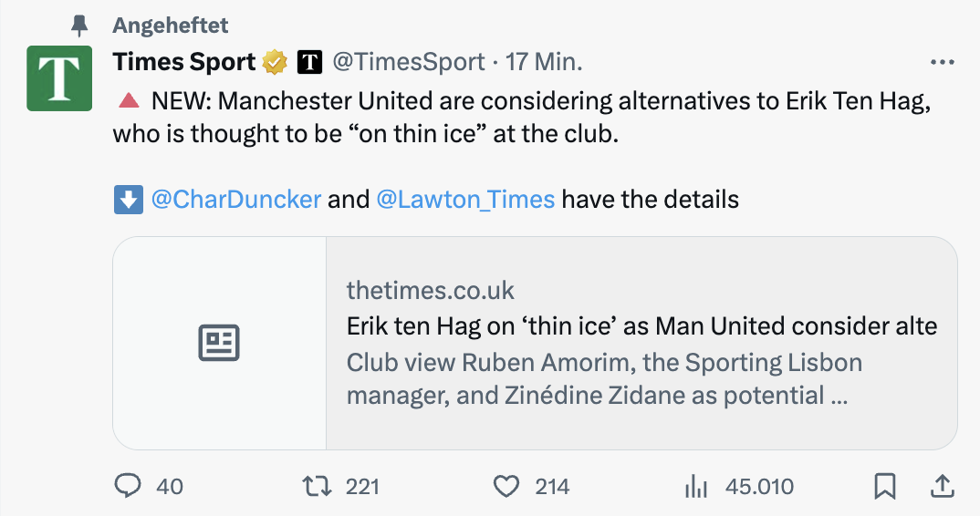Open the @CharDuncker mention link
Screen dimensions: 980x516
235,199
